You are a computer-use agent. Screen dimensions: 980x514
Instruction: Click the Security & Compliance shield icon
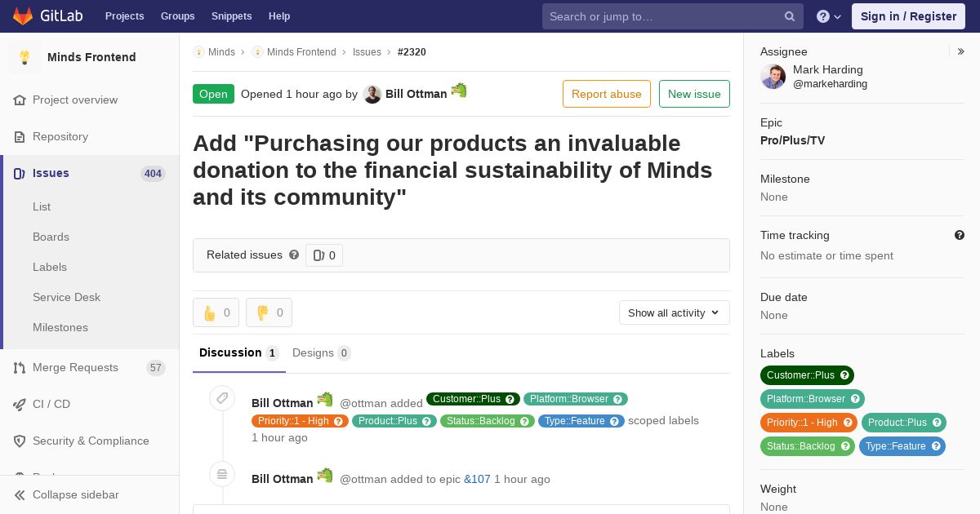click(x=20, y=441)
